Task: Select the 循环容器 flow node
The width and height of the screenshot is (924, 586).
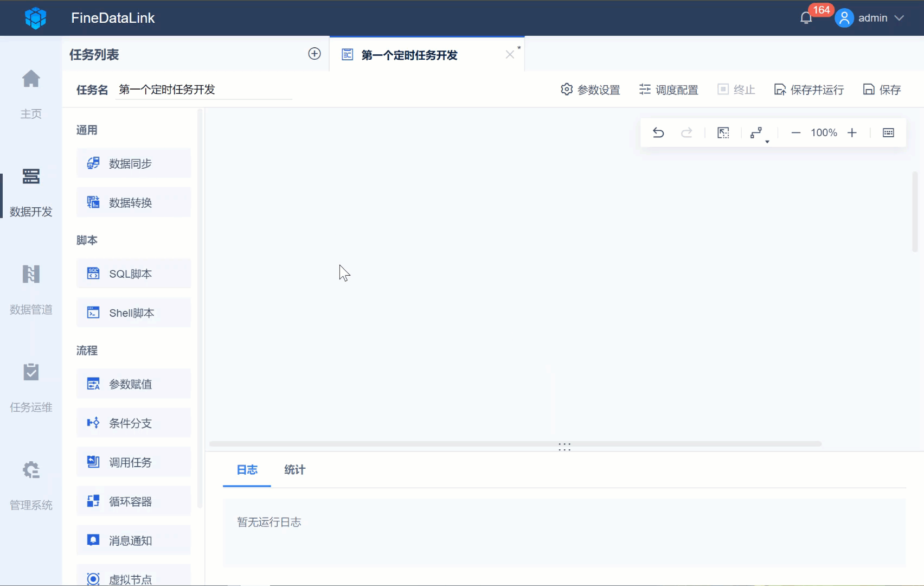Action: point(133,501)
